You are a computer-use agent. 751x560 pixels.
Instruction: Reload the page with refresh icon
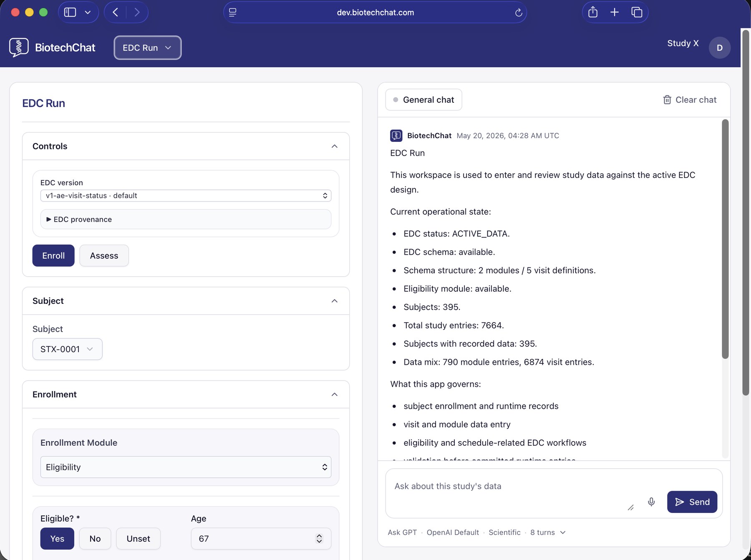tap(519, 13)
